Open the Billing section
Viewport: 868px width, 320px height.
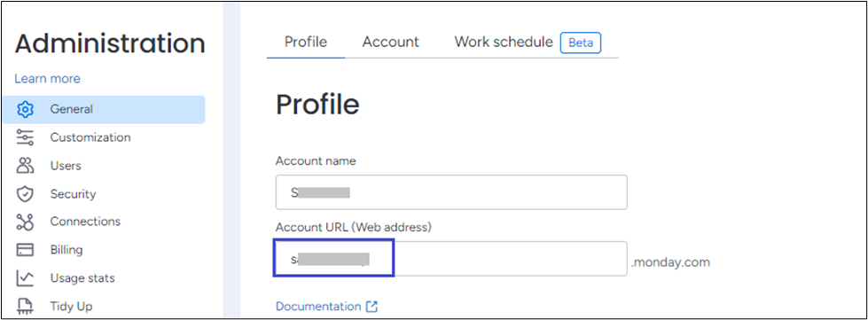[66, 250]
